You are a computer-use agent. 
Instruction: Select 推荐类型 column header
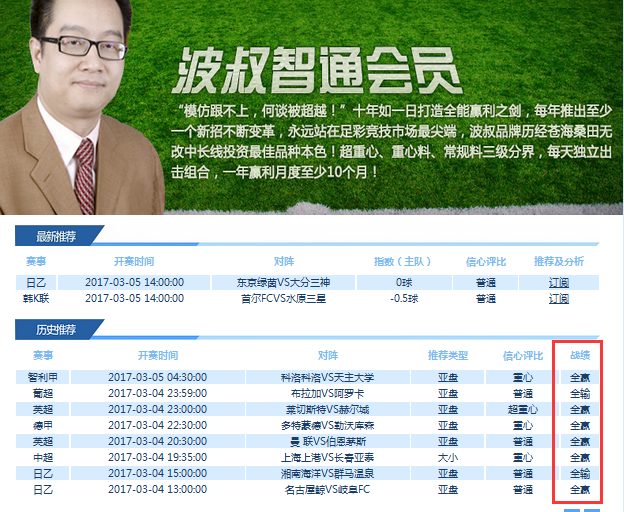tap(448, 355)
